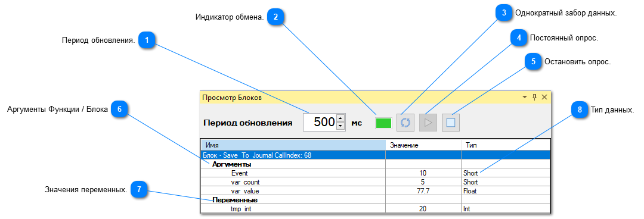Collapse the Аргументы group row
This screenshot has width=644, height=219.
click(376, 164)
